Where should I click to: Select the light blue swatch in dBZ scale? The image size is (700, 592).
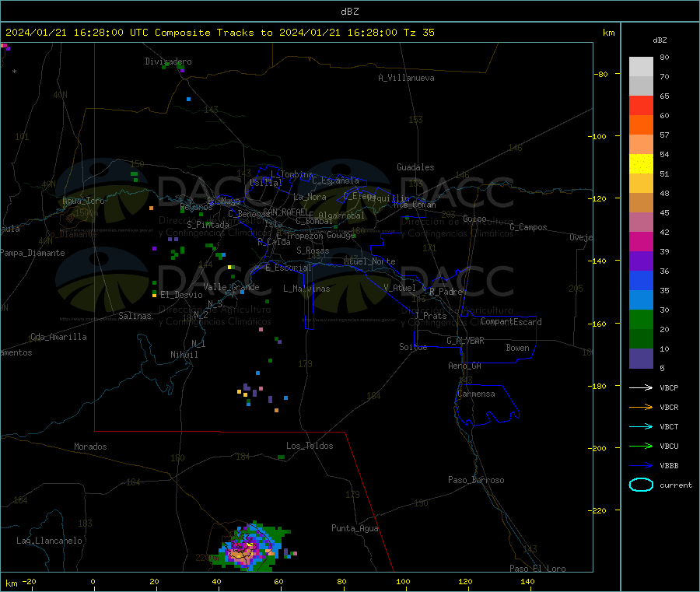tap(641, 300)
